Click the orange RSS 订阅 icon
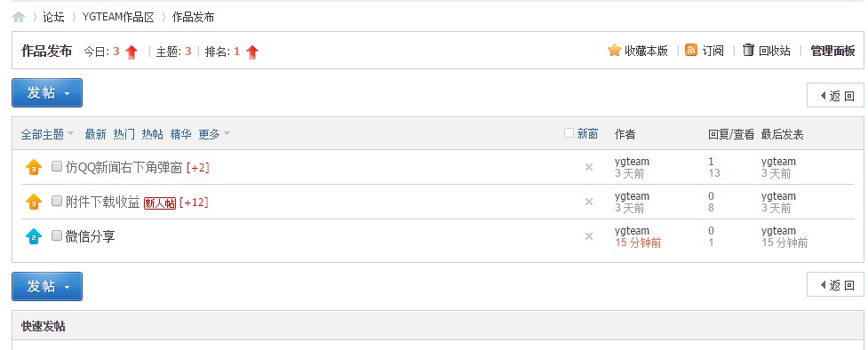This screenshot has height=350, width=868. click(691, 50)
